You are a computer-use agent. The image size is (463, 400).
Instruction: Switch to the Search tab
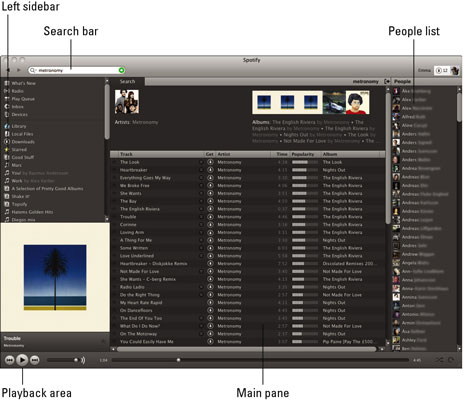coord(127,81)
